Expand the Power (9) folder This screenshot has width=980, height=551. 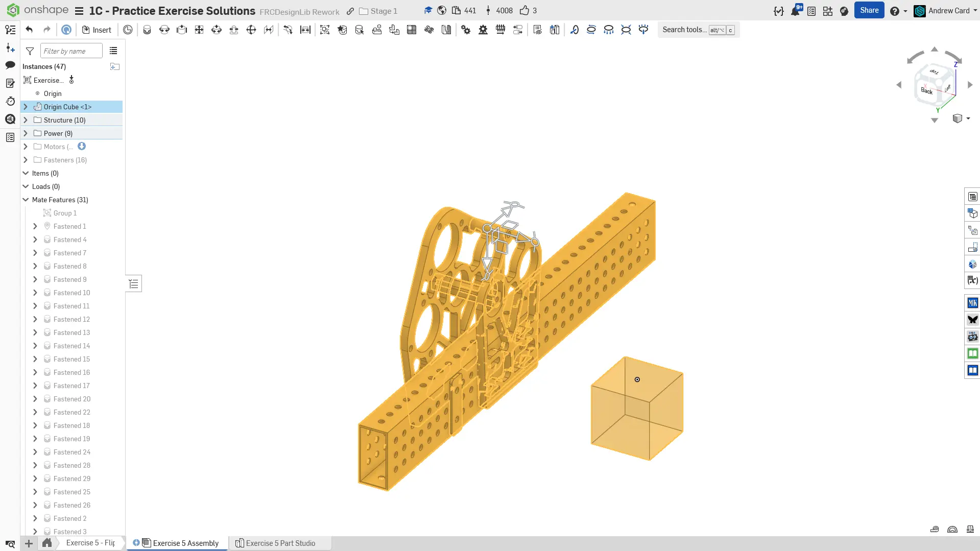coord(26,133)
